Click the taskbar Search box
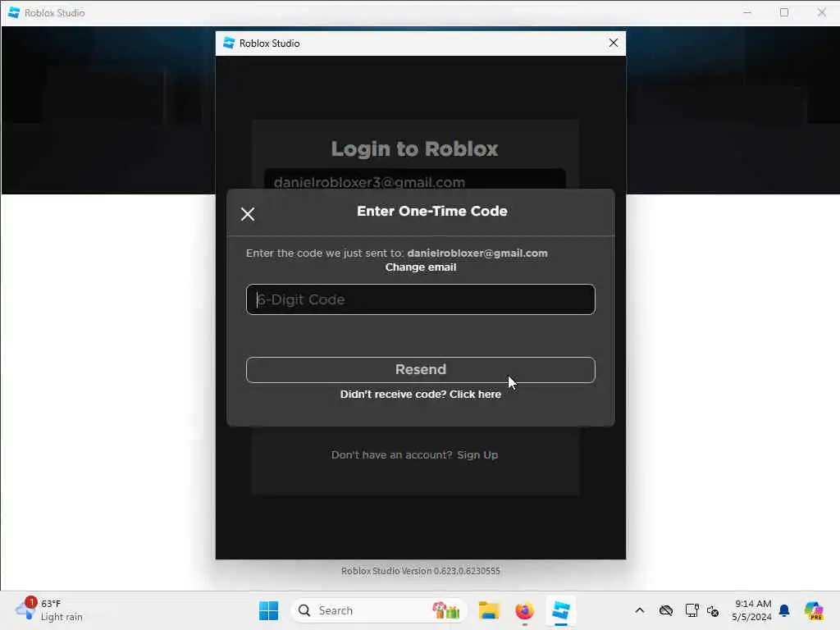Viewport: 840px width, 630px height. [379, 610]
